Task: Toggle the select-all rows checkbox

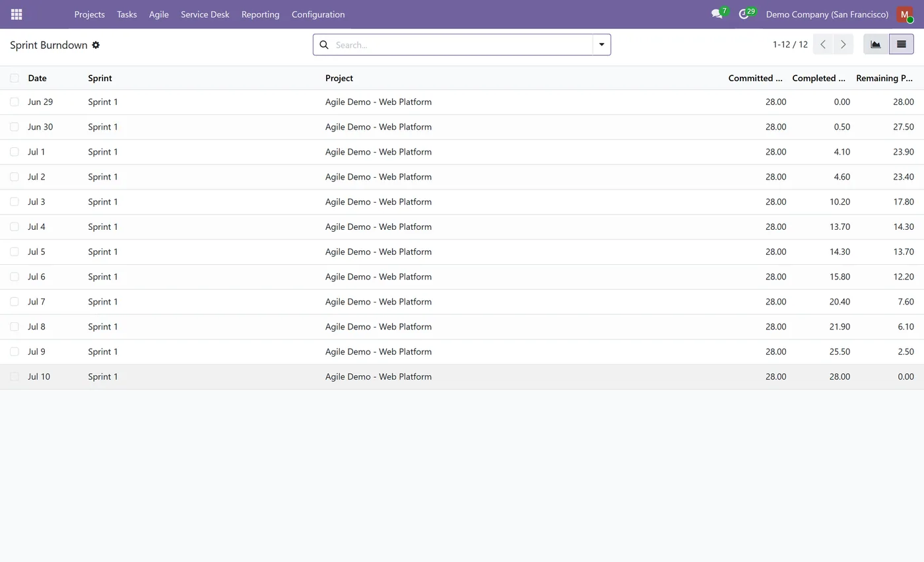Action: (15, 78)
